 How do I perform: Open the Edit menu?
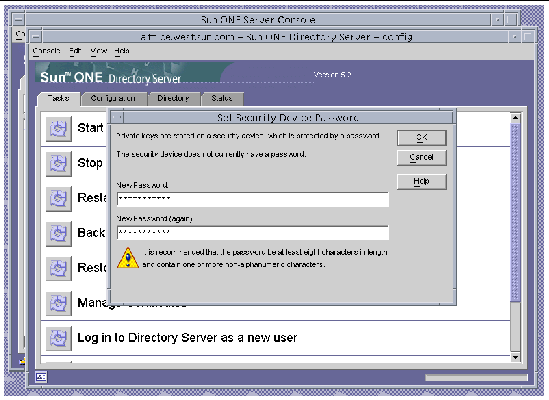click(75, 51)
